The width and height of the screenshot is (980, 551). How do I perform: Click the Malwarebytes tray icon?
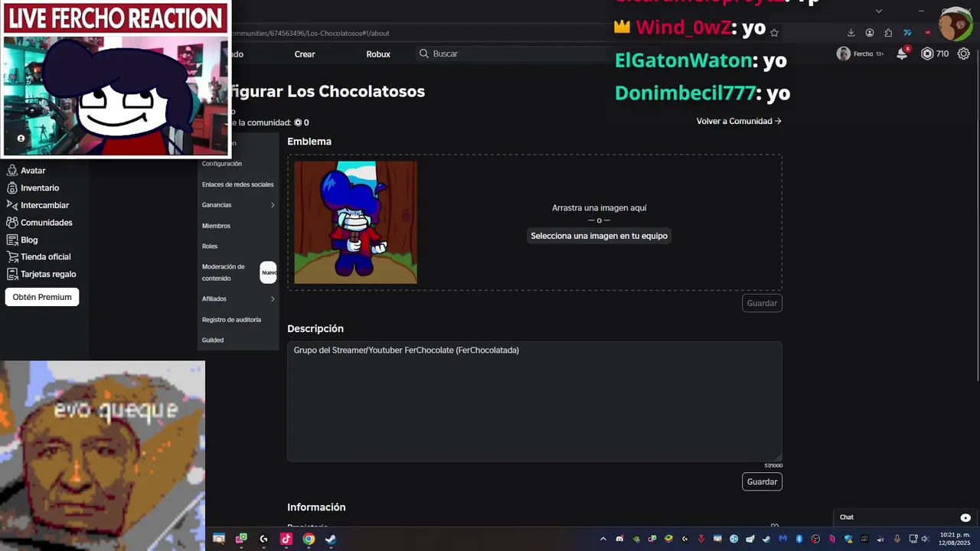[783, 539]
